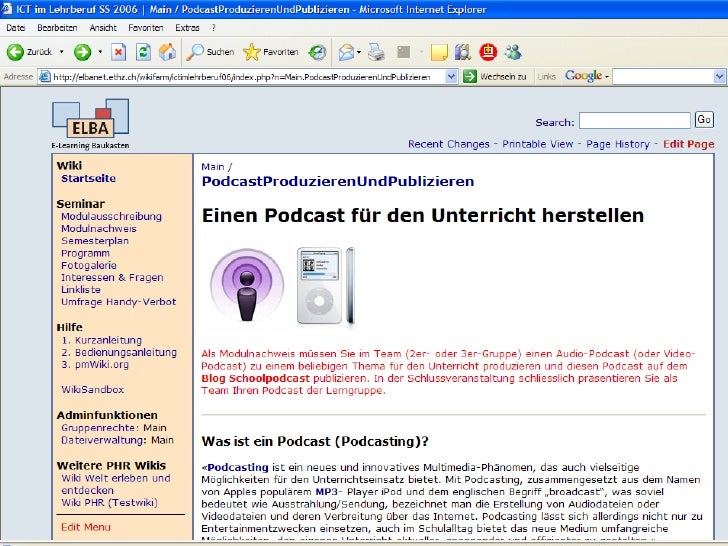Open the Zurück history dropdown arrow
728x546 pixels.
[x=61, y=52]
